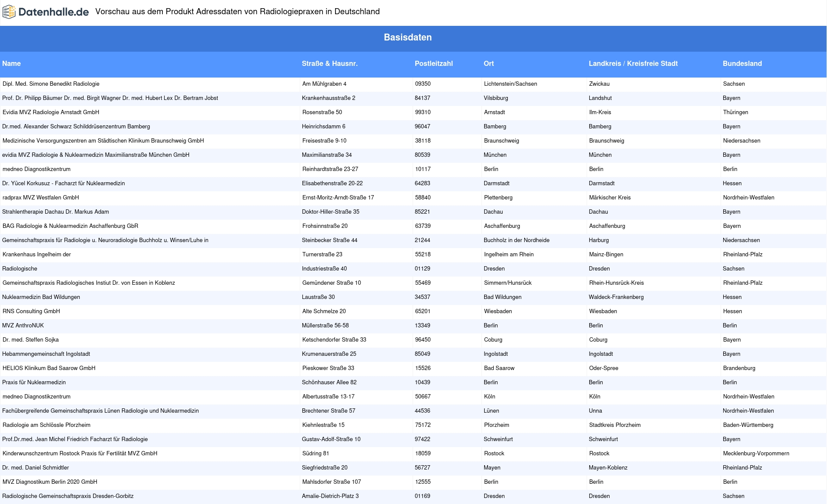The height and width of the screenshot is (504, 827).
Task: Click 'Thüringen' state cell
Action: coord(736,112)
